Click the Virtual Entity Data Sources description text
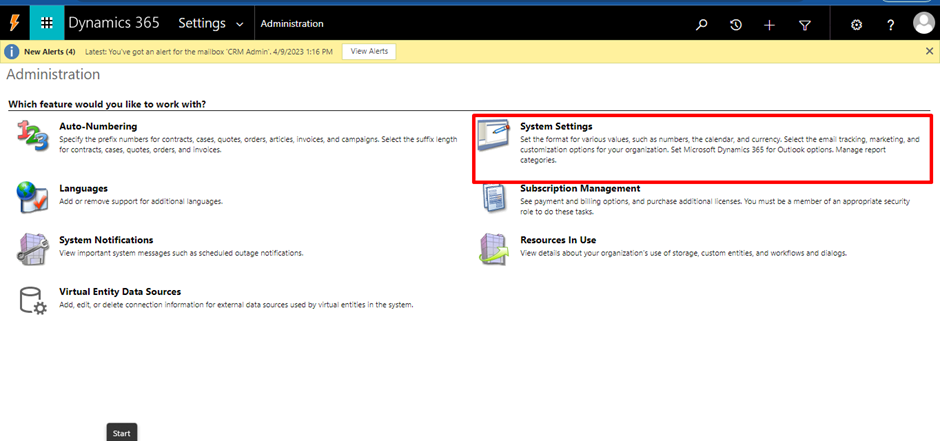The height and width of the screenshot is (441, 940). pyautogui.click(x=236, y=304)
